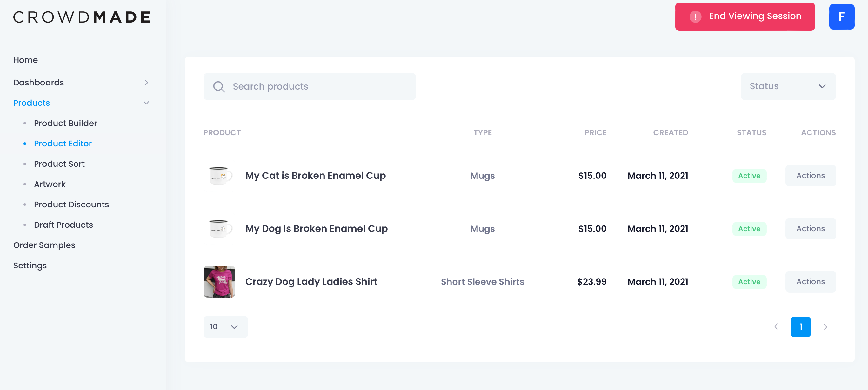Expand the Dashboards sidebar section

tap(81, 83)
